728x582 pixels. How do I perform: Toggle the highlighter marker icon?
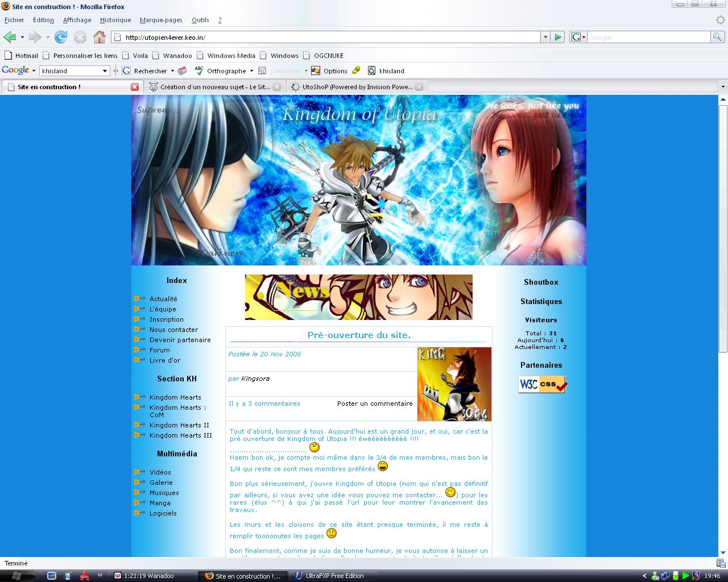coord(356,70)
